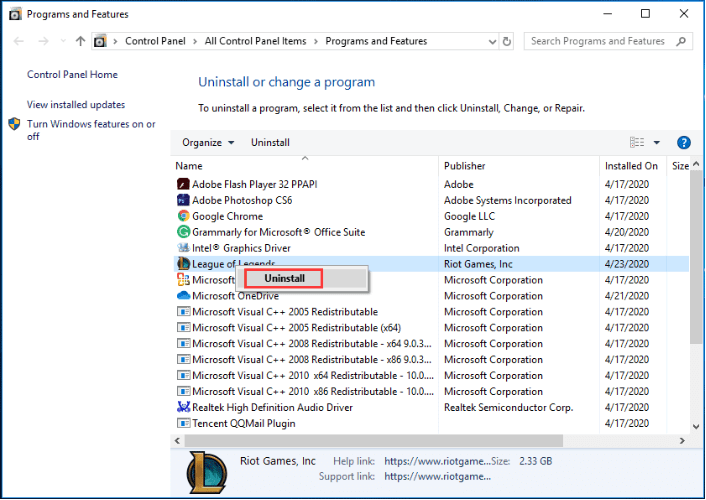The height and width of the screenshot is (500, 706).
Task: Click the Google Chrome program icon
Action: click(183, 216)
